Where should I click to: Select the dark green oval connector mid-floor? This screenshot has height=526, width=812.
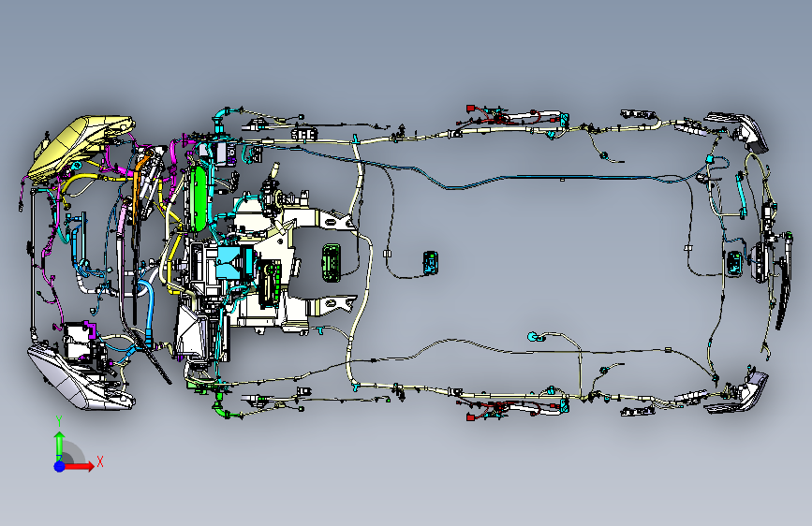pos(332,263)
